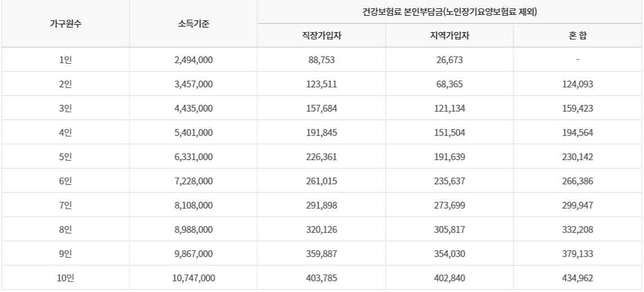Click the 261,015 cell

321,182
